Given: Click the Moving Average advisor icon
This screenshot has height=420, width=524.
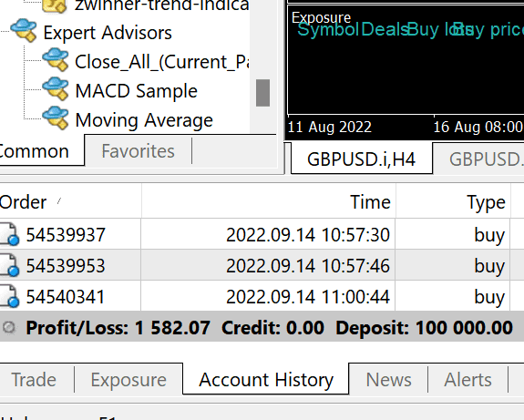Looking at the screenshot, I should click(56, 118).
